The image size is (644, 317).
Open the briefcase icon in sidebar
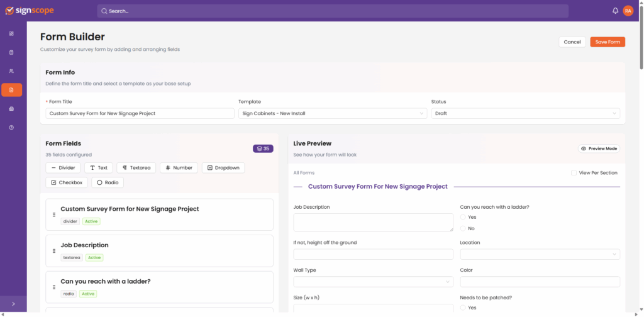coord(11,109)
